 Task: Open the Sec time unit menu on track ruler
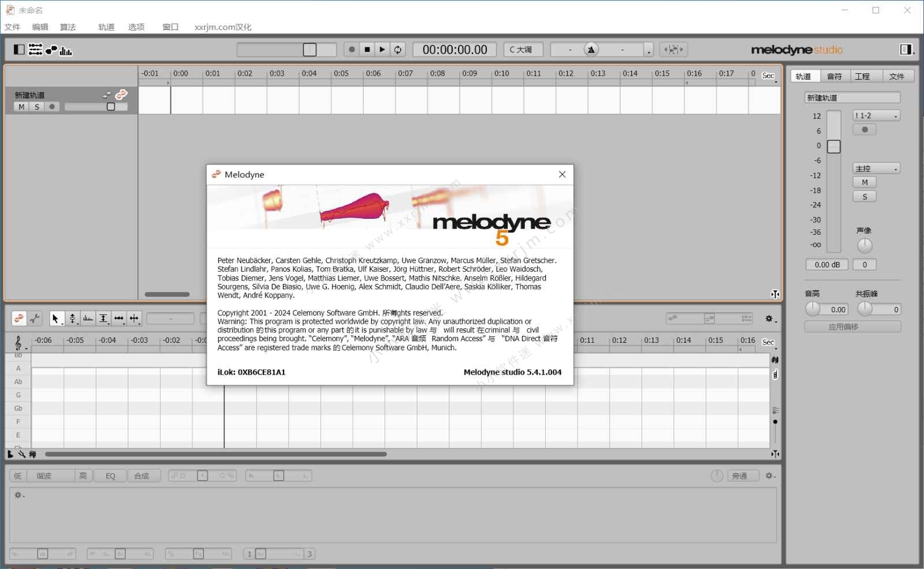(x=769, y=76)
